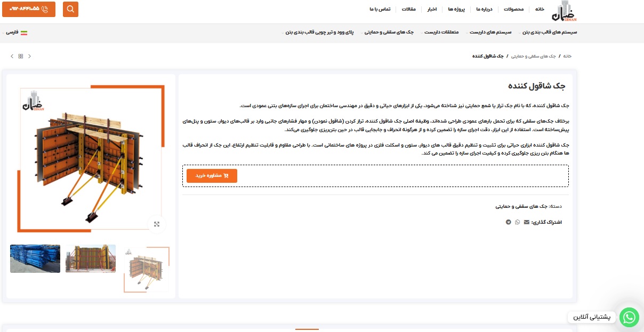Open WhatsApp online support chat bubble

click(x=630, y=318)
